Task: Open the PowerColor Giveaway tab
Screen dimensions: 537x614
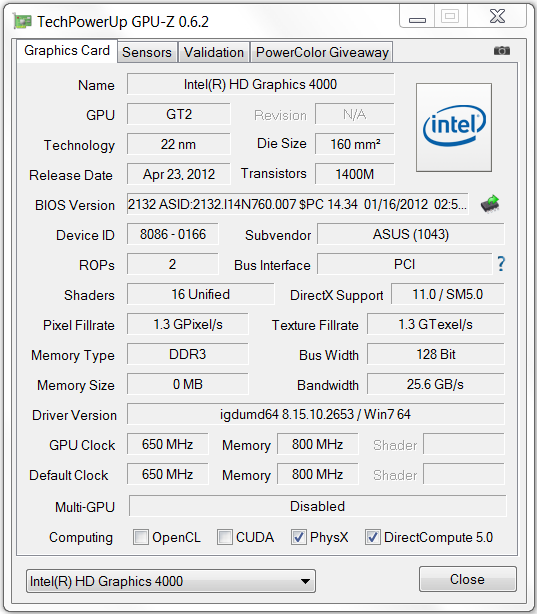Action: 322,52
